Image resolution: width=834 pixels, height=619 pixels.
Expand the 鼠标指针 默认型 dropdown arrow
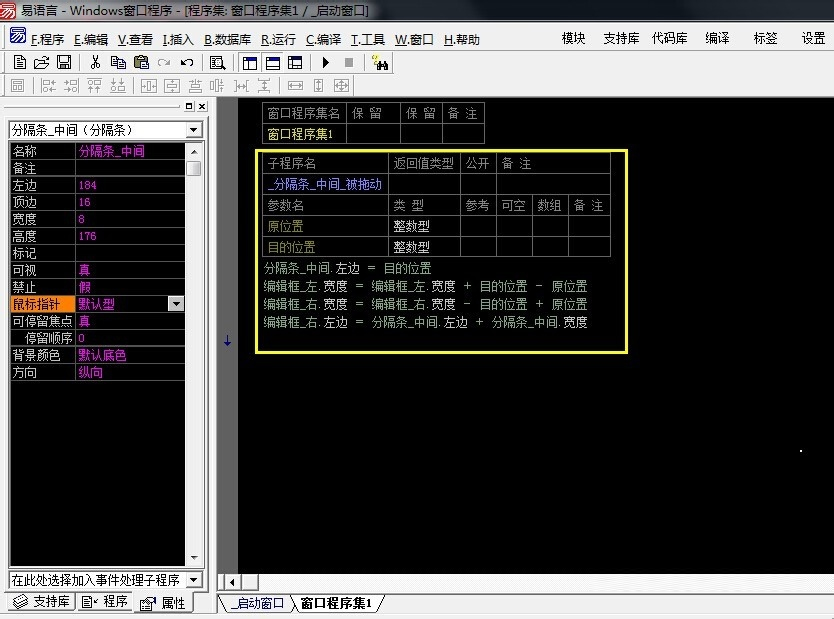tap(176, 304)
